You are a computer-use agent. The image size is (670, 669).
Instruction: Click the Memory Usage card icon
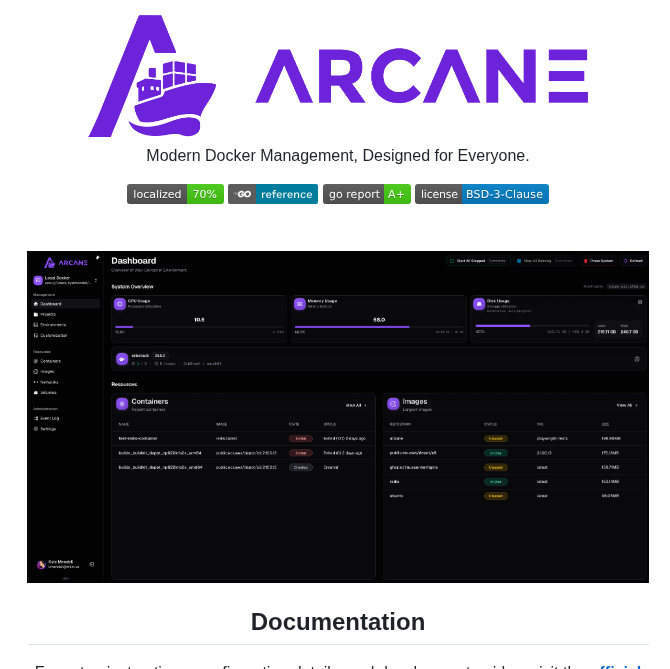click(x=300, y=304)
